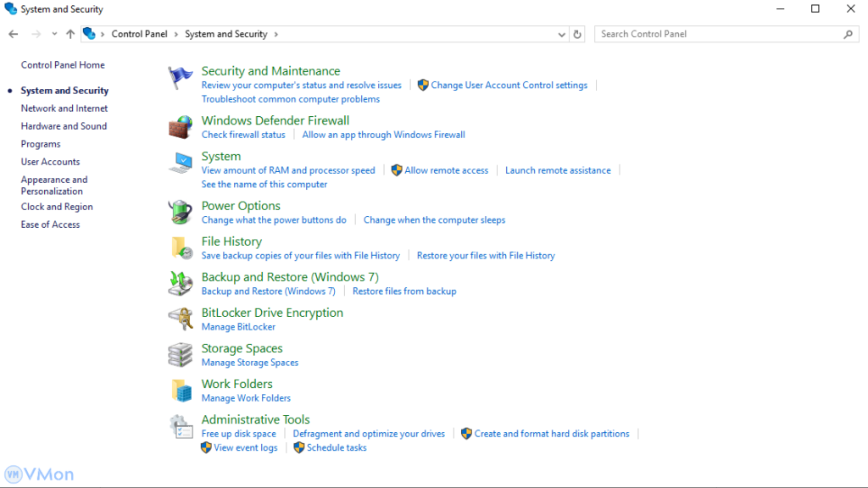Click the System computer monitor icon

pos(181,163)
